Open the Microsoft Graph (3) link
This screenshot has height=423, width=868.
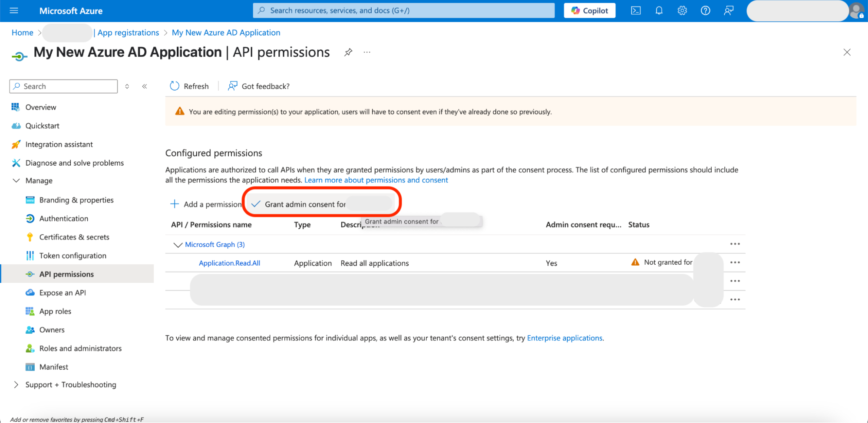(x=215, y=245)
